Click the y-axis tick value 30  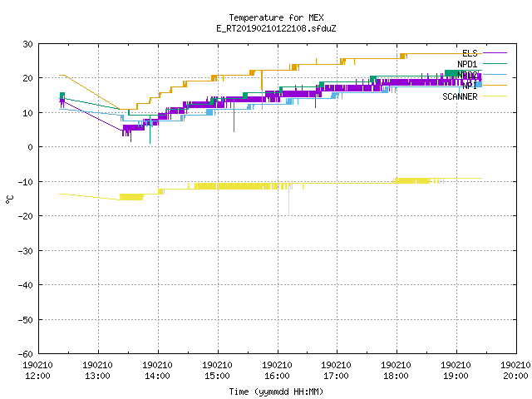[x=27, y=44]
